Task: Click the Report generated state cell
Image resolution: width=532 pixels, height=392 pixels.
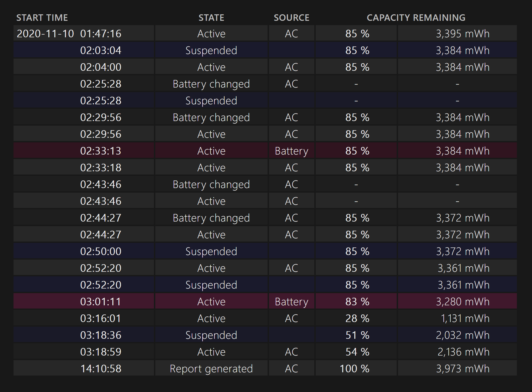Action: pos(211,369)
